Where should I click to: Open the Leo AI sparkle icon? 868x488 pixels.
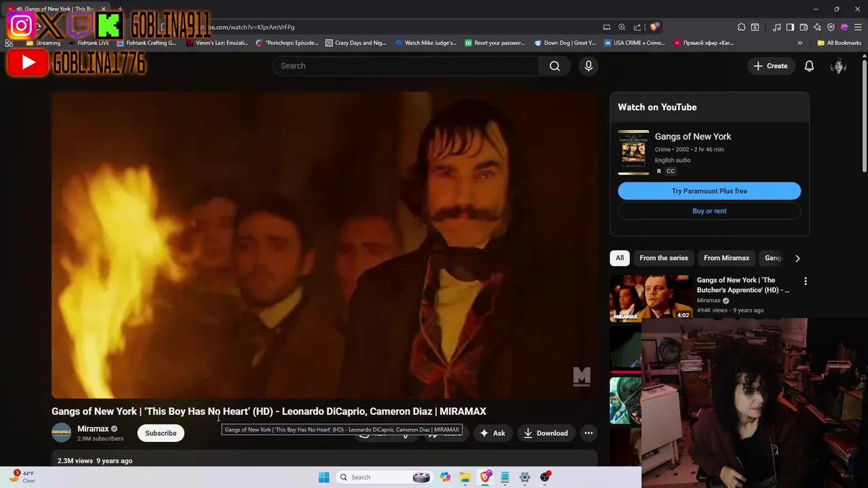(817, 27)
